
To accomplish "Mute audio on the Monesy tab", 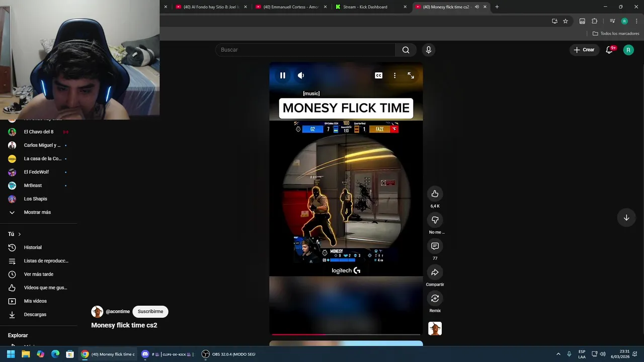I will click(x=476, y=7).
